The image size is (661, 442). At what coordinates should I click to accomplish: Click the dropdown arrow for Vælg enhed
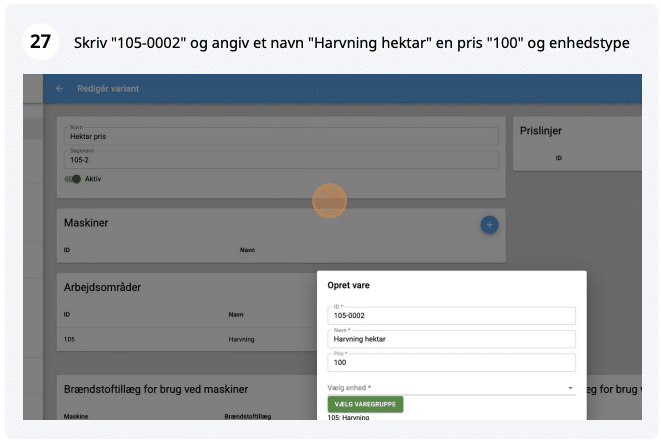[570, 387]
